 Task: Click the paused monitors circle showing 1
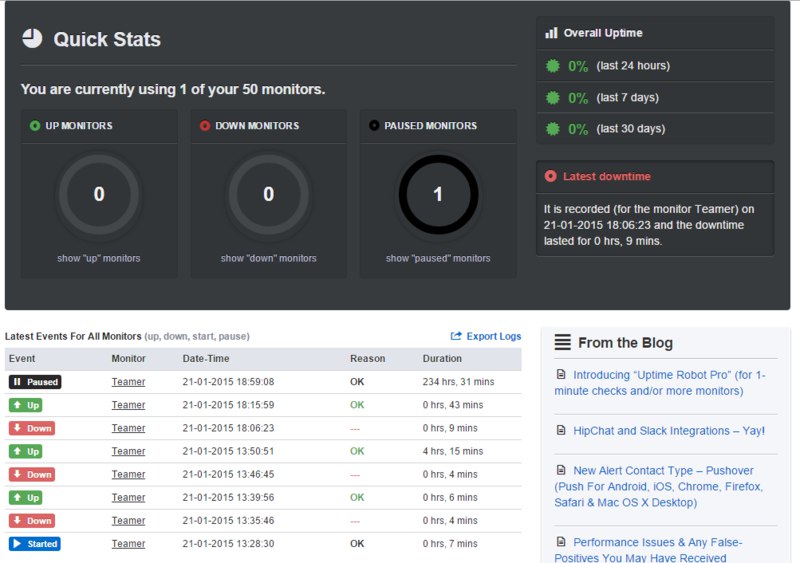tap(438, 194)
